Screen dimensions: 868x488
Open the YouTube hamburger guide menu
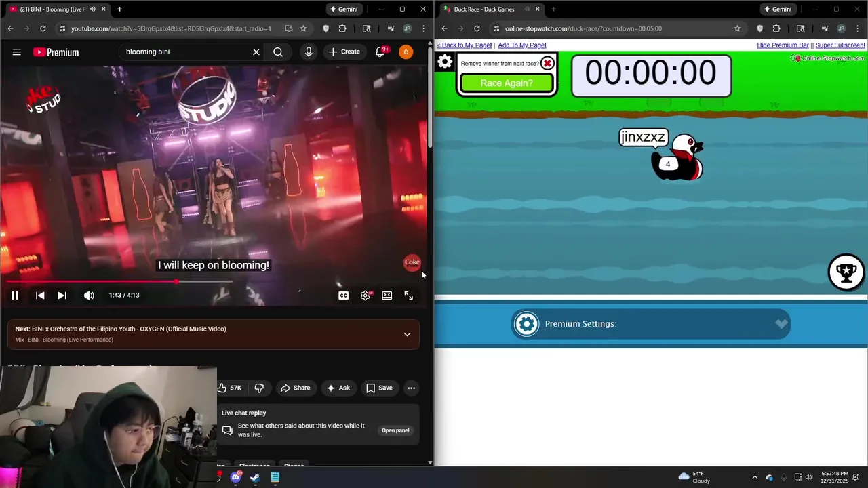(x=16, y=52)
